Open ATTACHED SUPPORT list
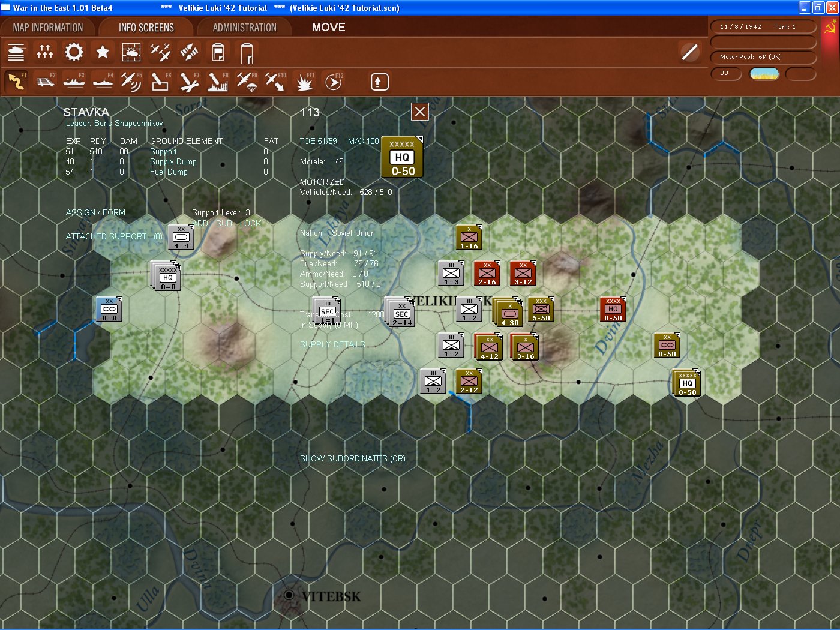Screen dimensions: 840x630 (114, 237)
